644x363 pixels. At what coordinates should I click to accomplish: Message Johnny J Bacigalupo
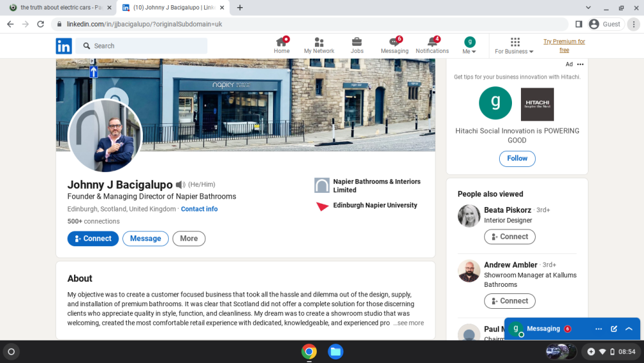tap(146, 239)
